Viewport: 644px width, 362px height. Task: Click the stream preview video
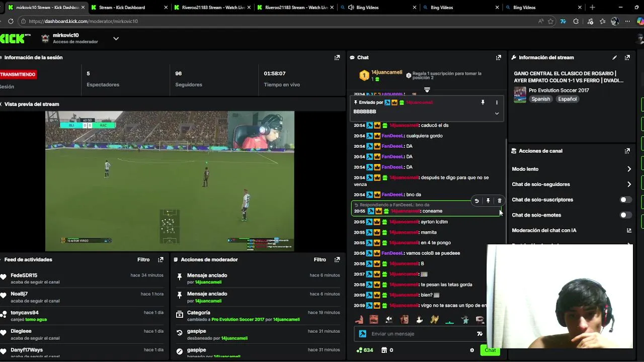click(x=170, y=181)
